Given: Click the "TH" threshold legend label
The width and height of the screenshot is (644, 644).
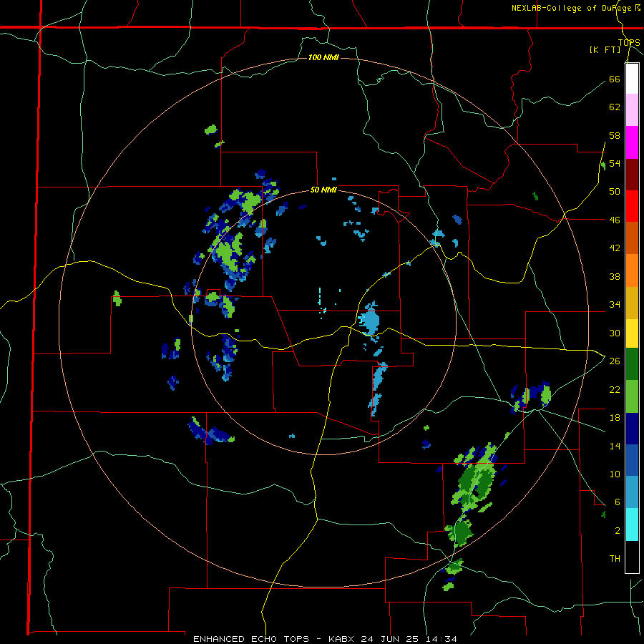Looking at the screenshot, I should coord(615,559).
